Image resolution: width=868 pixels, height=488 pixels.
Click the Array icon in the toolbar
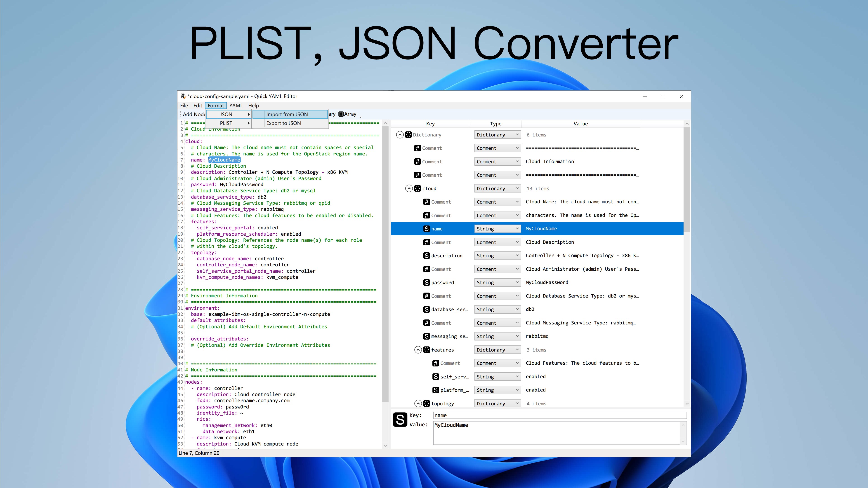[341, 114]
